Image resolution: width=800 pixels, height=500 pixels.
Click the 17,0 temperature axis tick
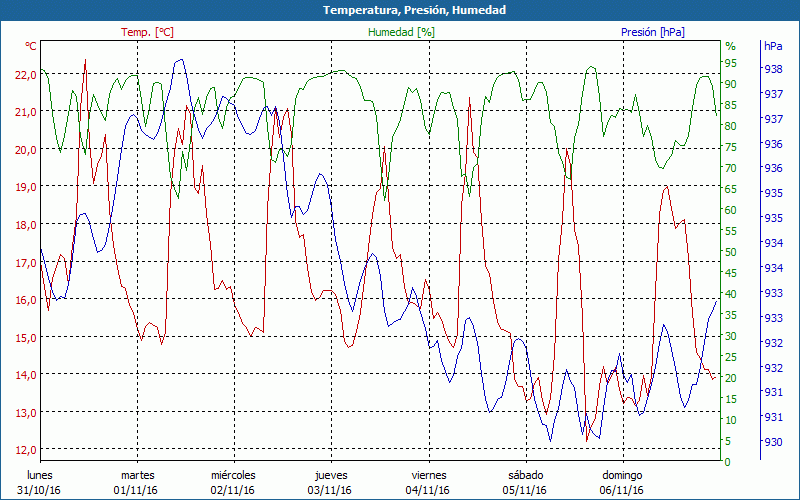coord(25,262)
